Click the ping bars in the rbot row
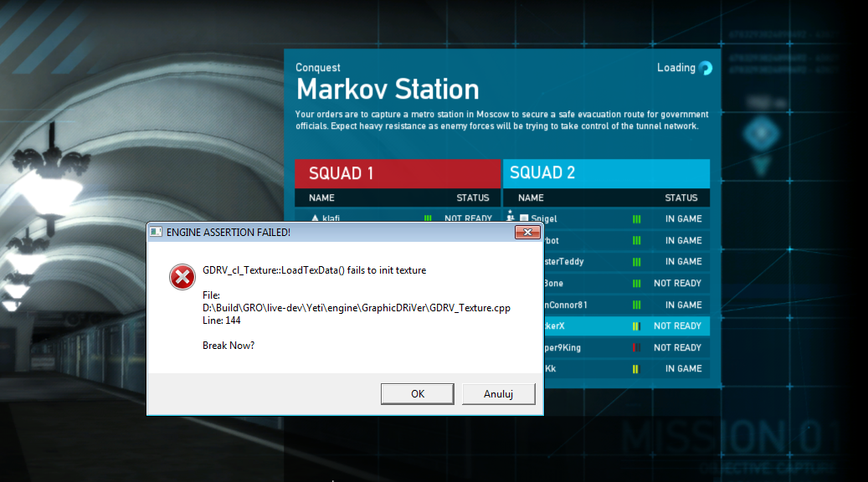Viewport: 868px width, 482px height. (x=637, y=241)
